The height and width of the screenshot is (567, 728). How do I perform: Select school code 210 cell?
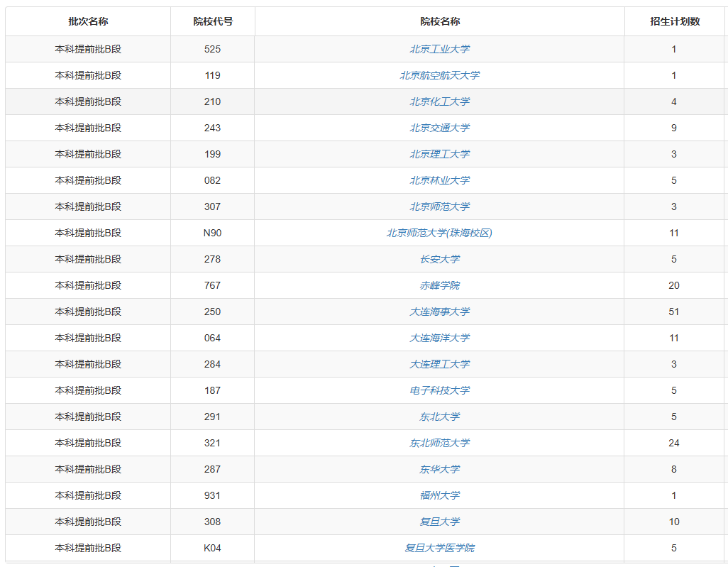pos(213,101)
